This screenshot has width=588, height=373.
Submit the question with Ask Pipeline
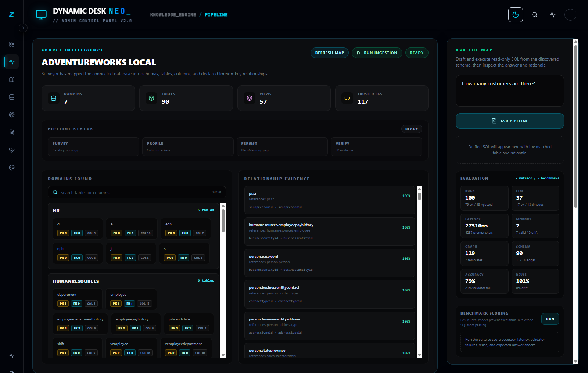click(510, 121)
